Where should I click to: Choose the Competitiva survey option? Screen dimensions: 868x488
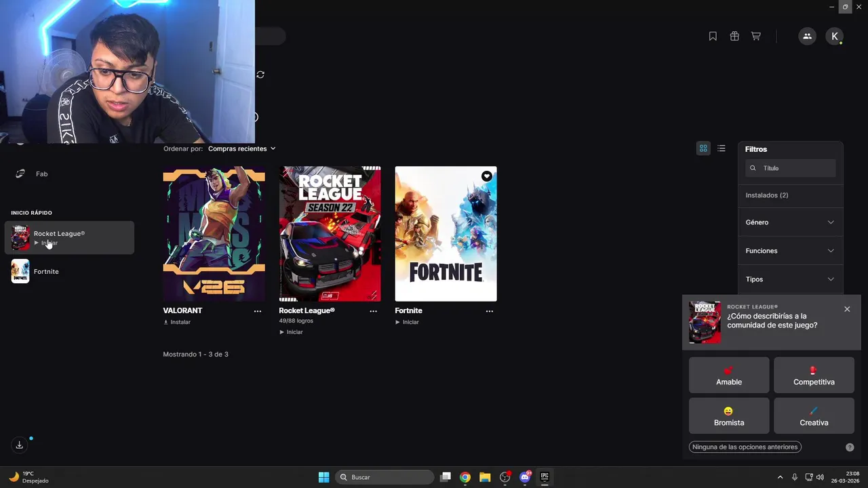814,375
